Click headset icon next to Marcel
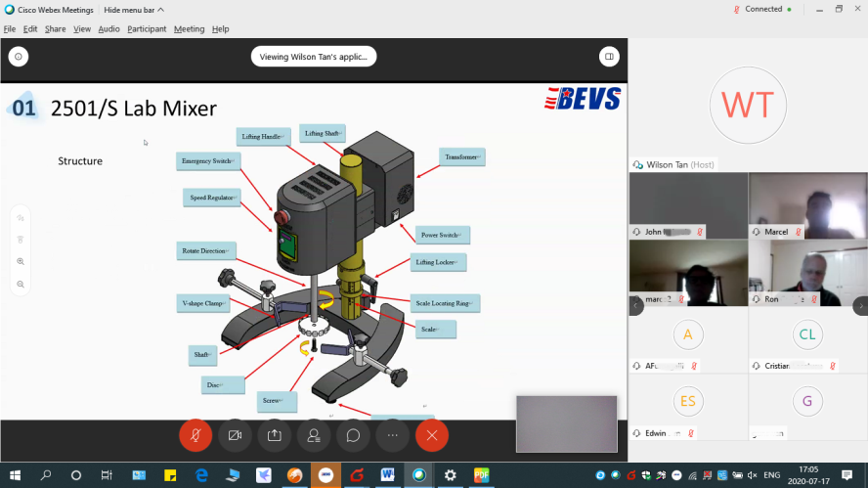Image resolution: width=868 pixels, height=488 pixels. pyautogui.click(x=757, y=232)
